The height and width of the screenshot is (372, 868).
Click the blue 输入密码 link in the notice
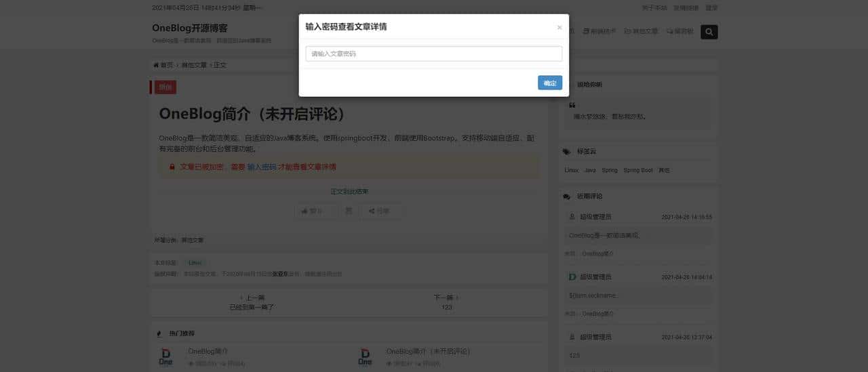262,167
